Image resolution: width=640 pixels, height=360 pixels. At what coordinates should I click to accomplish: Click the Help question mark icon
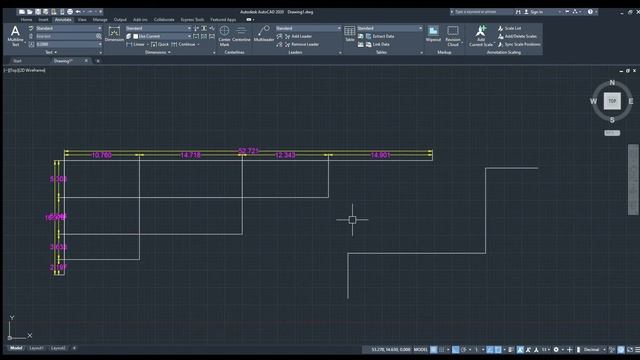[590, 12]
